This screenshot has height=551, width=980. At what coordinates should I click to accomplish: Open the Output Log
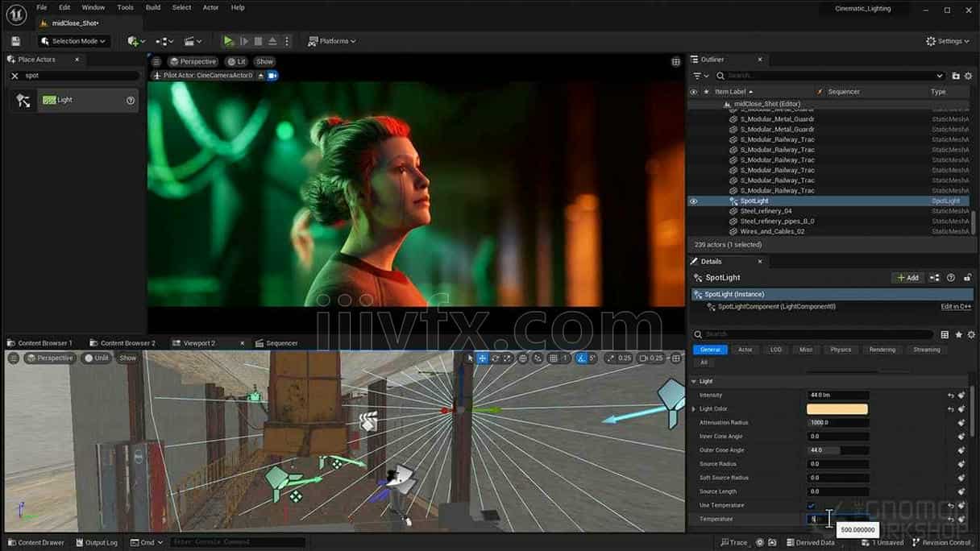[96, 543]
